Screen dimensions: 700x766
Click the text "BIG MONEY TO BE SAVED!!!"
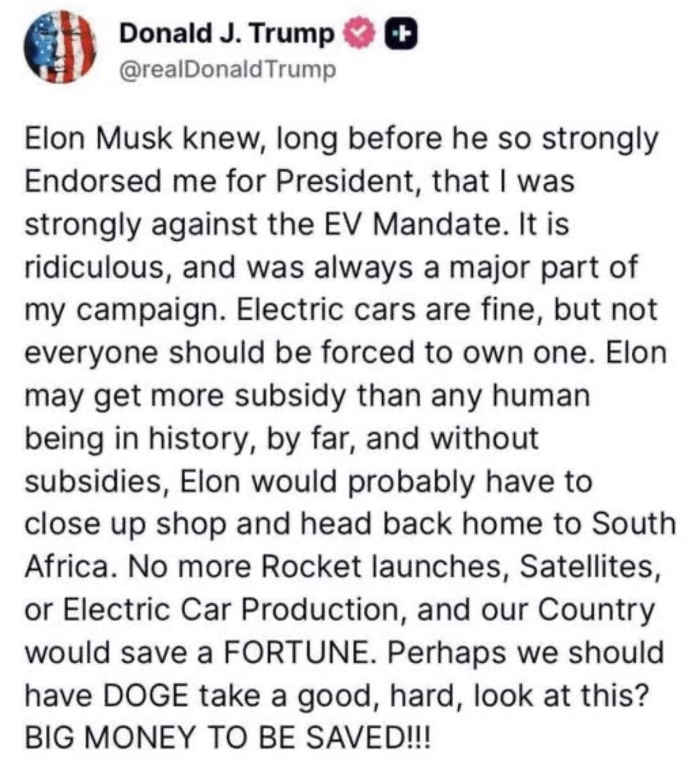(x=228, y=739)
